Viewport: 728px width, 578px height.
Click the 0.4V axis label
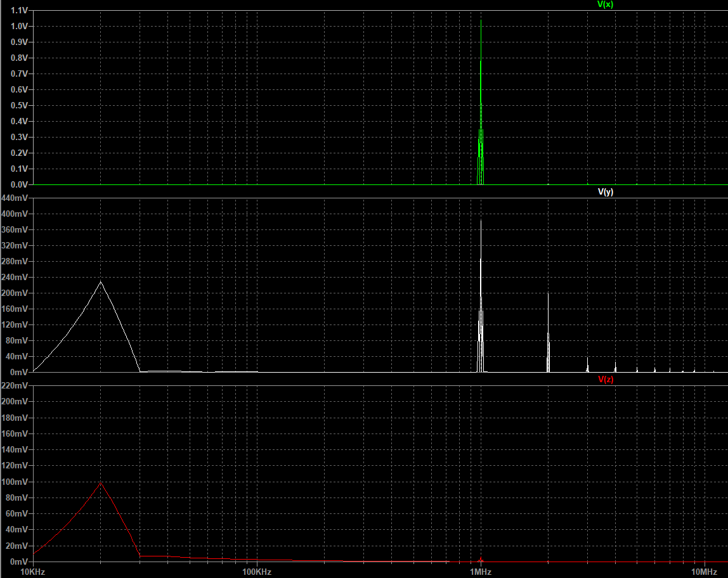click(19, 121)
